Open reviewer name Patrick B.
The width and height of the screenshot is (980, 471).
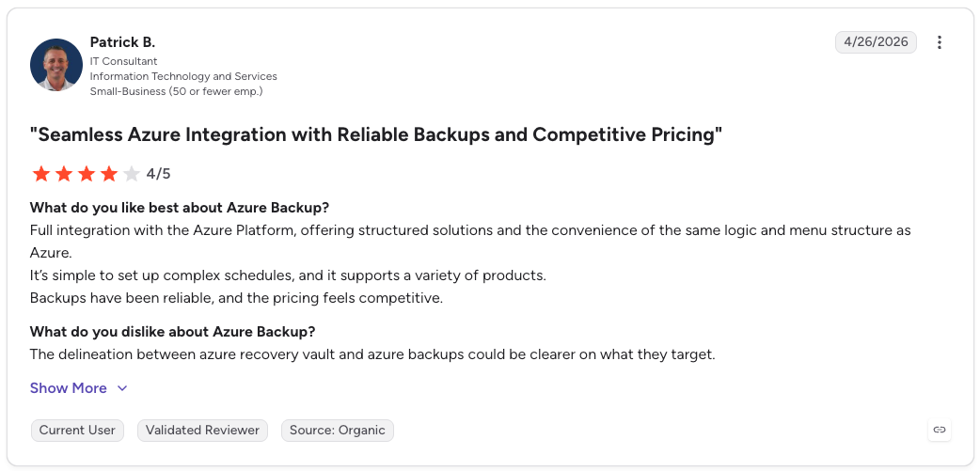pos(122,42)
